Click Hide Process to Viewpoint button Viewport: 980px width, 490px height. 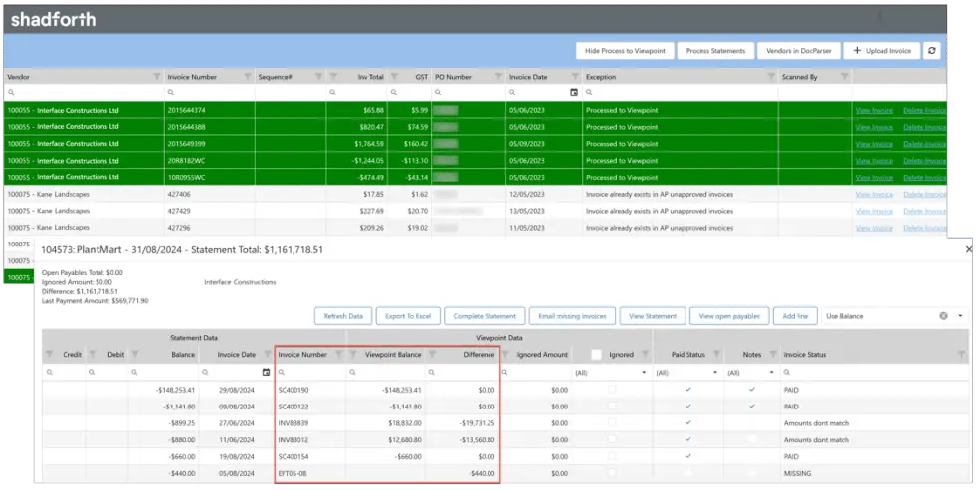(625, 51)
